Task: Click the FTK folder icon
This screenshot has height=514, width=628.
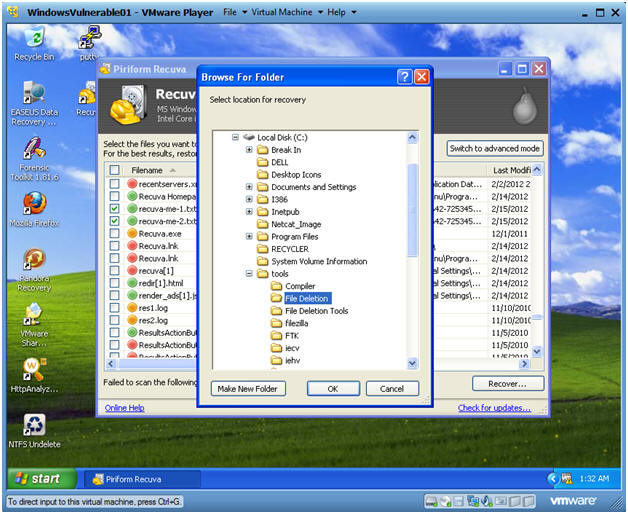Action: click(x=276, y=336)
